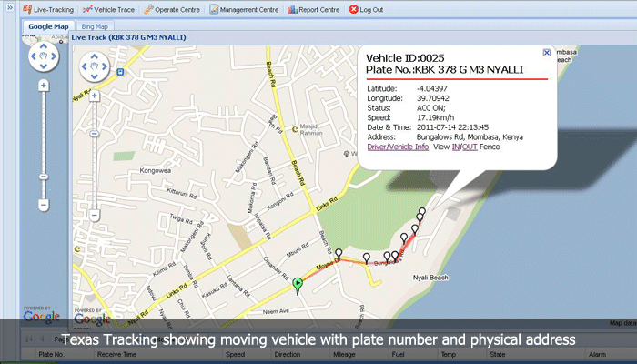
Task: Close the vehicle info popup balloon
Action: 547,53
